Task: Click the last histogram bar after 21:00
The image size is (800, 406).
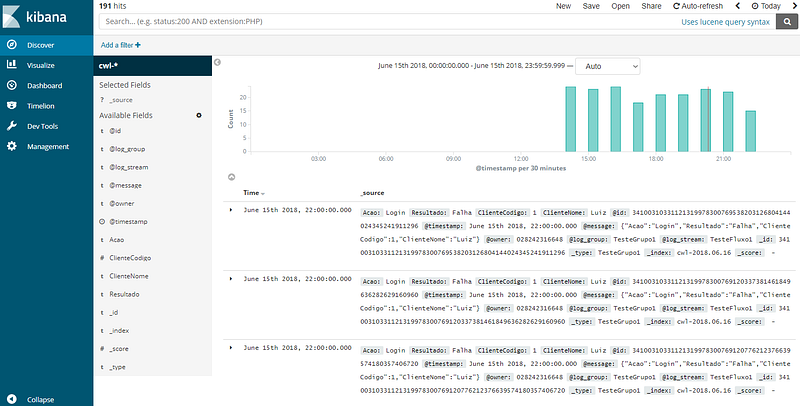Action: point(751,131)
